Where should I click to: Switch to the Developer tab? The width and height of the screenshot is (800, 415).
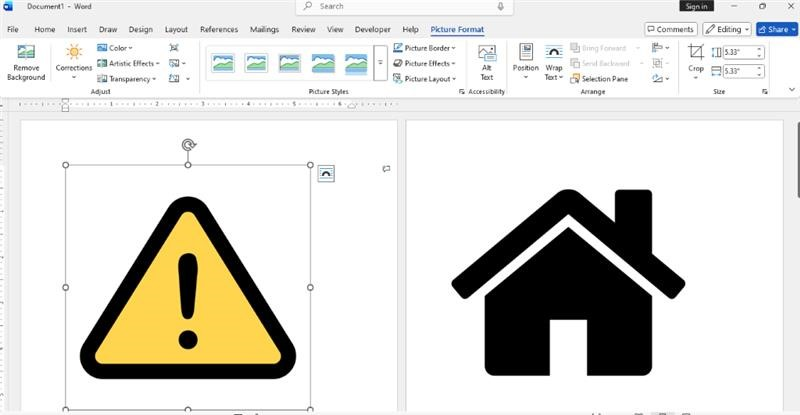click(x=373, y=30)
